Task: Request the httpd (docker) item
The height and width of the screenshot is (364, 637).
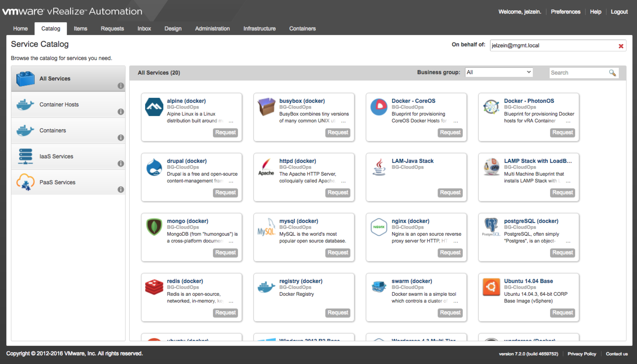Action: (x=338, y=192)
